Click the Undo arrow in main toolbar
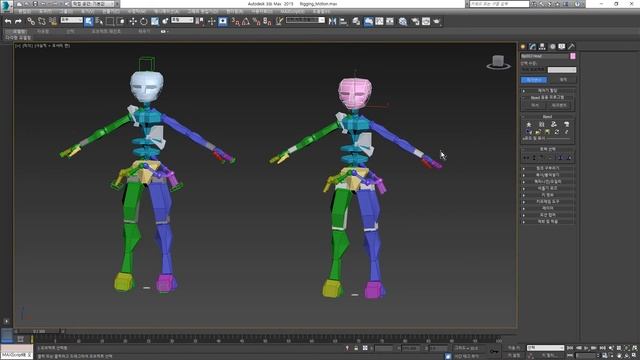The image size is (640, 360). (8, 21)
